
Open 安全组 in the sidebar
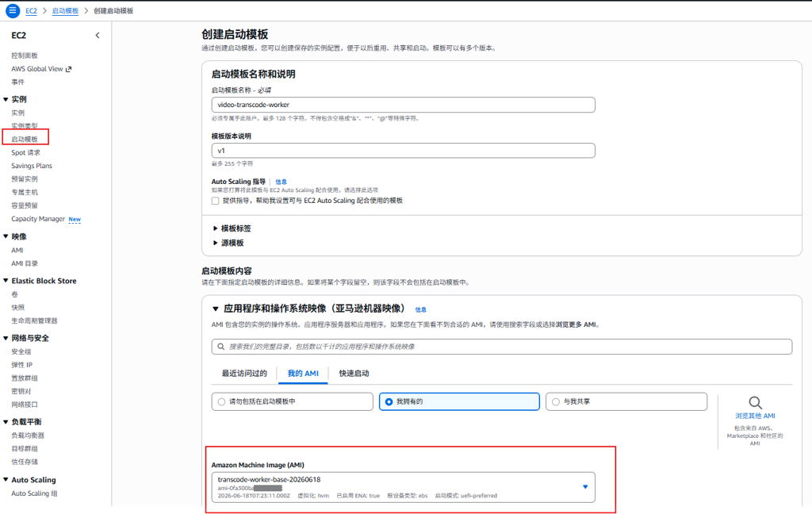point(21,352)
